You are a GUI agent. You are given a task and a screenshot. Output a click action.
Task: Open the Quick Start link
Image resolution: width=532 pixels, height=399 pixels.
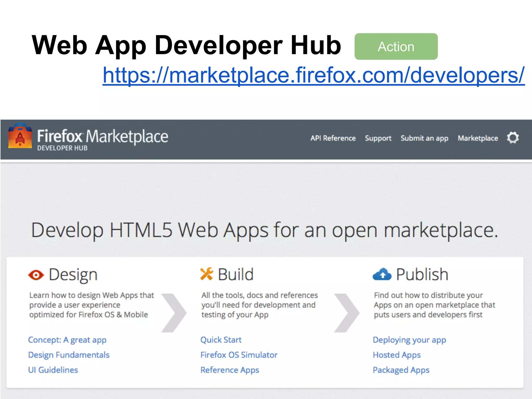[221, 340]
